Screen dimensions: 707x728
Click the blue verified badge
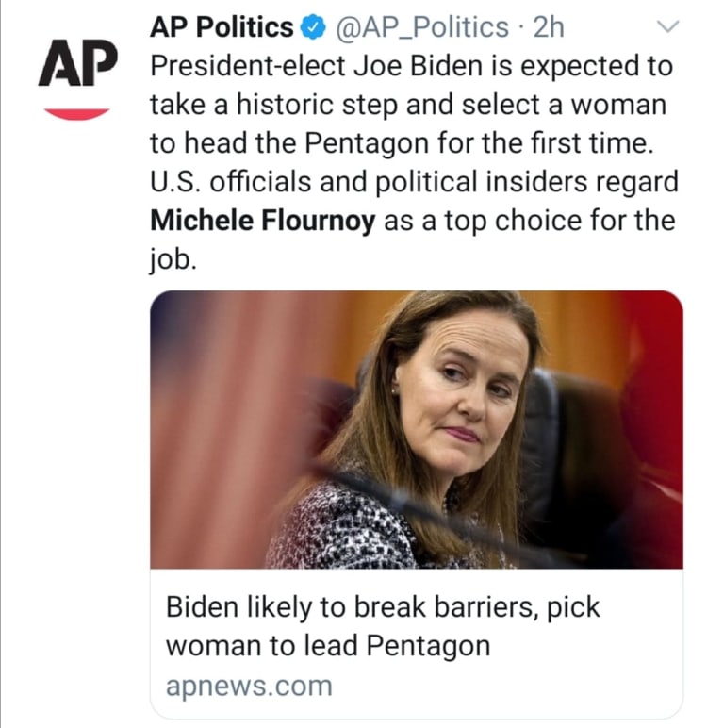[310, 29]
